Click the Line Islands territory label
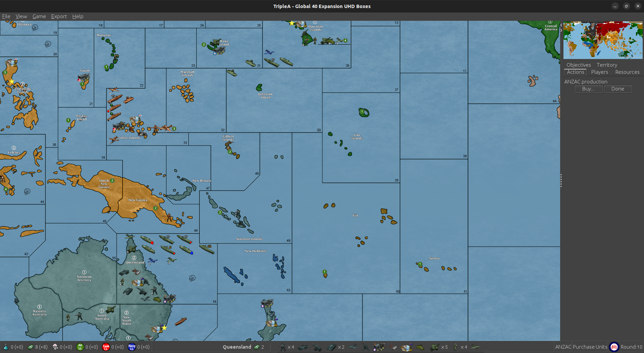Viewport: 644px width, 353px height. click(357, 136)
